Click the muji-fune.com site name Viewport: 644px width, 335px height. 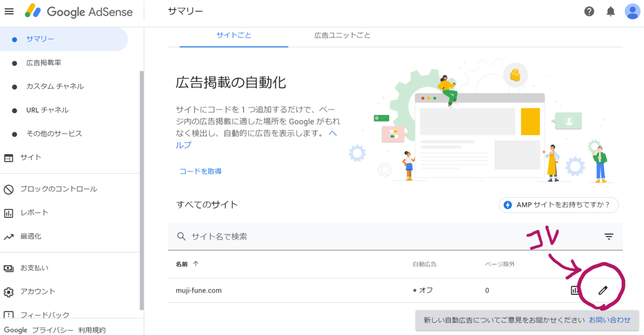click(199, 290)
